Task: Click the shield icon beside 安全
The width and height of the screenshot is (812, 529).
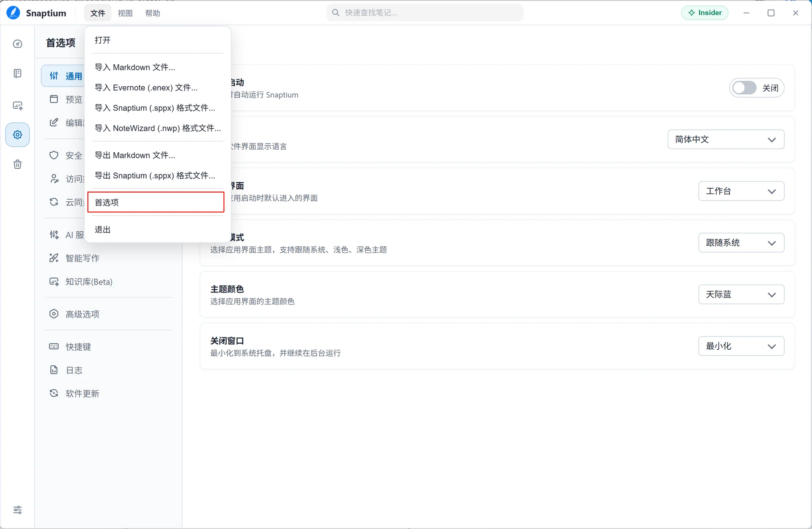Action: [x=54, y=155]
